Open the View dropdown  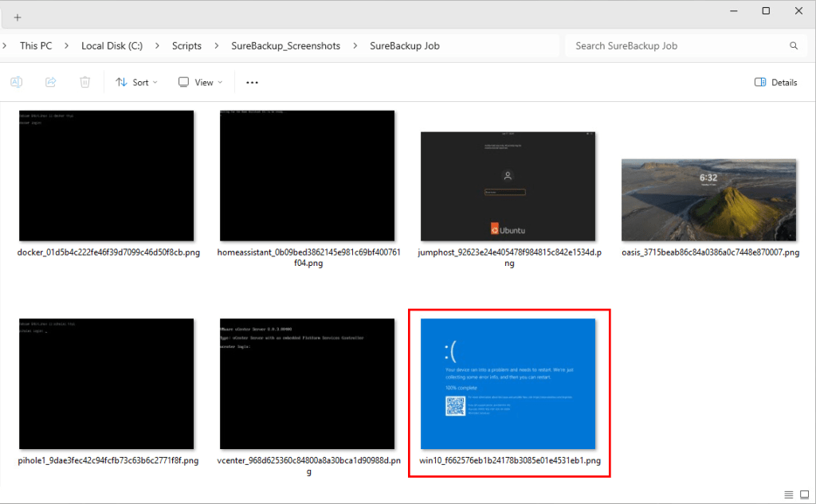click(199, 82)
